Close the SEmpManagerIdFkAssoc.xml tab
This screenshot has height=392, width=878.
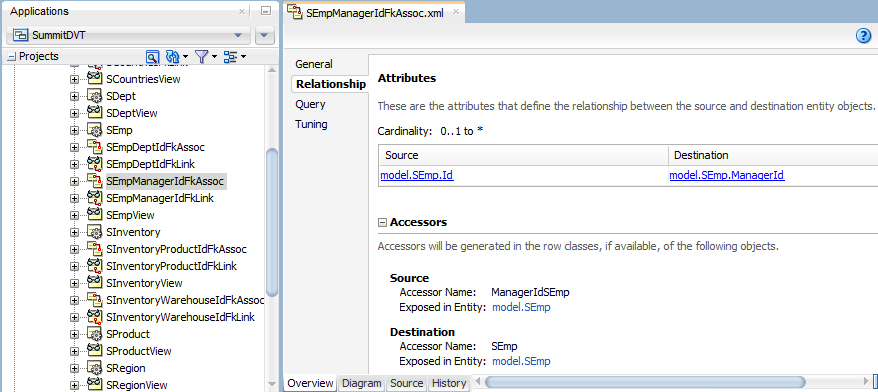(x=456, y=12)
